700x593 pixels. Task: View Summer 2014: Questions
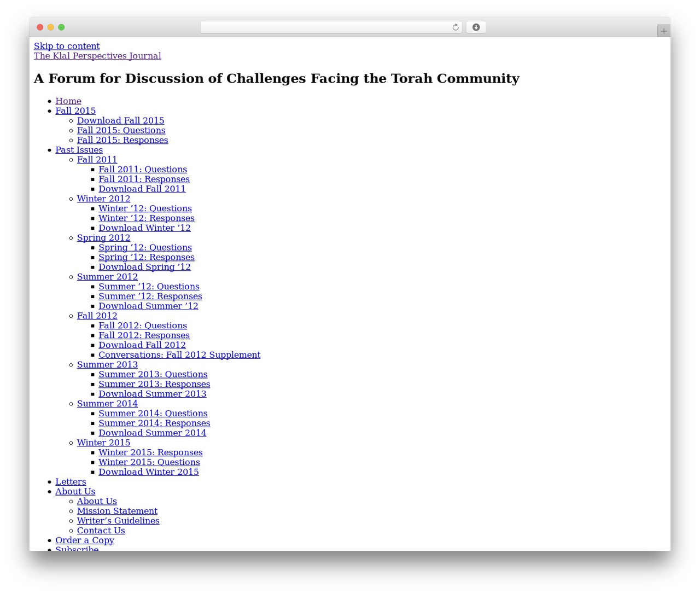[x=153, y=414]
